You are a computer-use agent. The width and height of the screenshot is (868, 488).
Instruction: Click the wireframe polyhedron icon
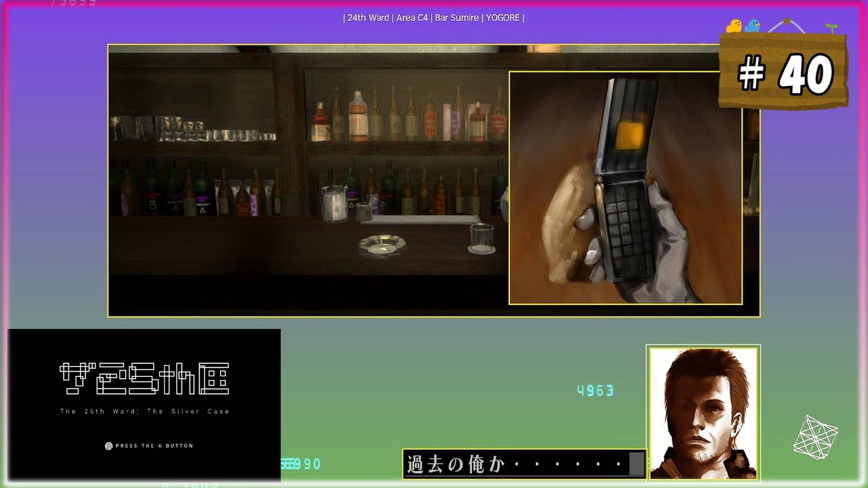816,437
